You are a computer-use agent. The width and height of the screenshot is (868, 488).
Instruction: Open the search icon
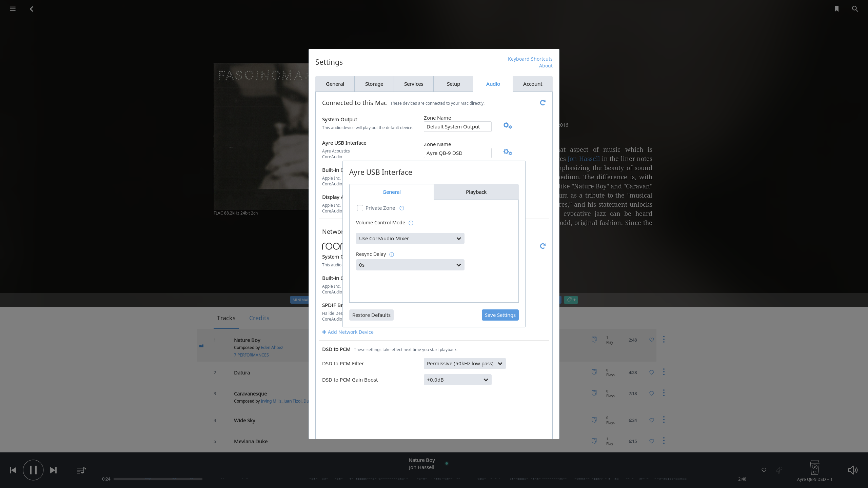pyautogui.click(x=855, y=9)
